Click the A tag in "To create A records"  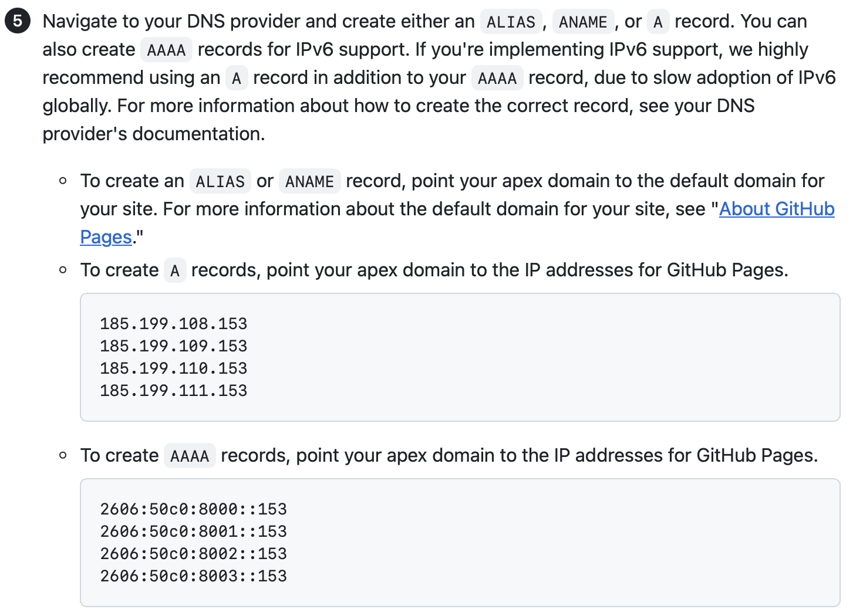click(175, 271)
